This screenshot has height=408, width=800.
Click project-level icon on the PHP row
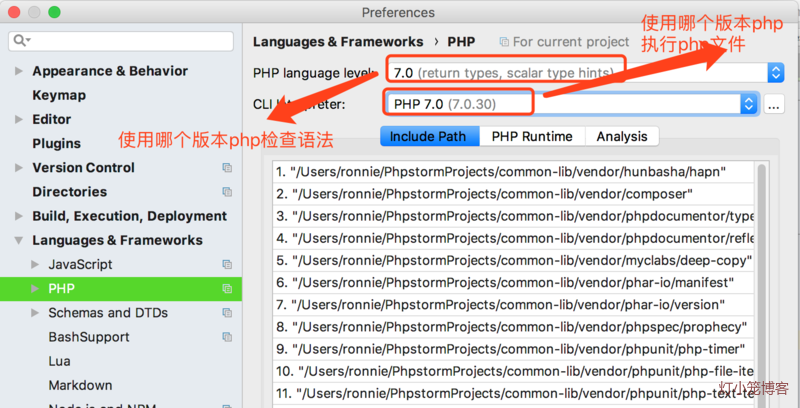[227, 289]
